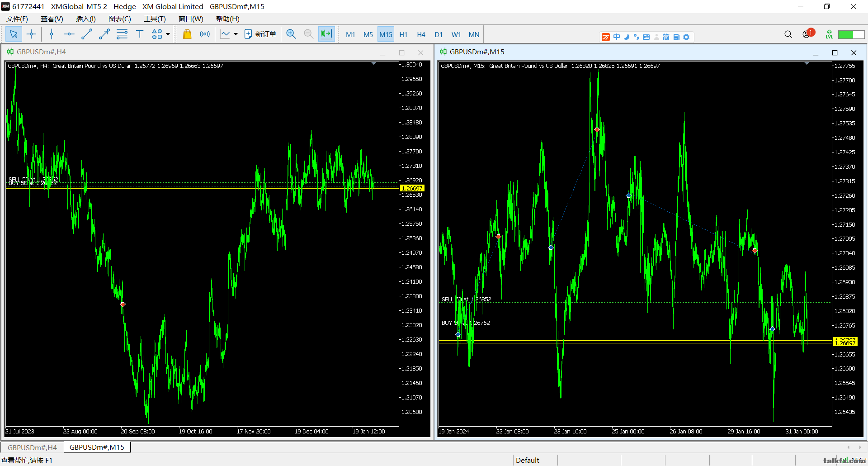Viewport: 868px width, 466px height.
Task: Switch to H4 timeframe
Action: tap(421, 34)
